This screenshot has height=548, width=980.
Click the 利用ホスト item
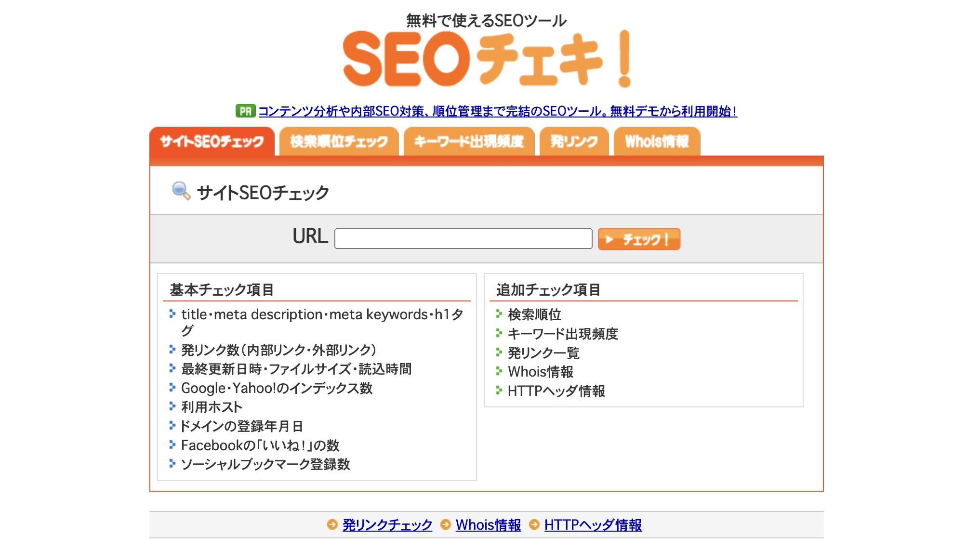click(212, 407)
